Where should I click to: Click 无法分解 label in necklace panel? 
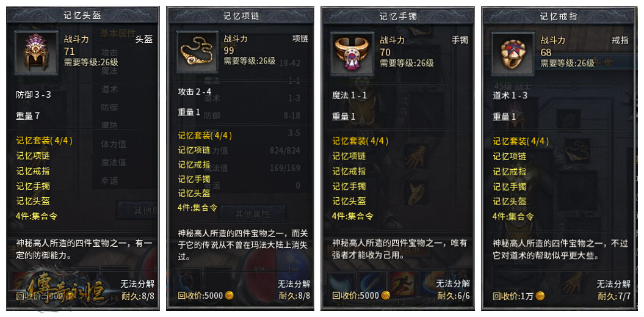click(294, 284)
